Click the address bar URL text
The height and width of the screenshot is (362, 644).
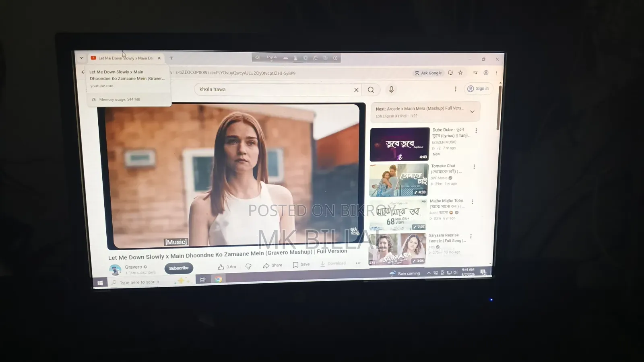pos(233,73)
